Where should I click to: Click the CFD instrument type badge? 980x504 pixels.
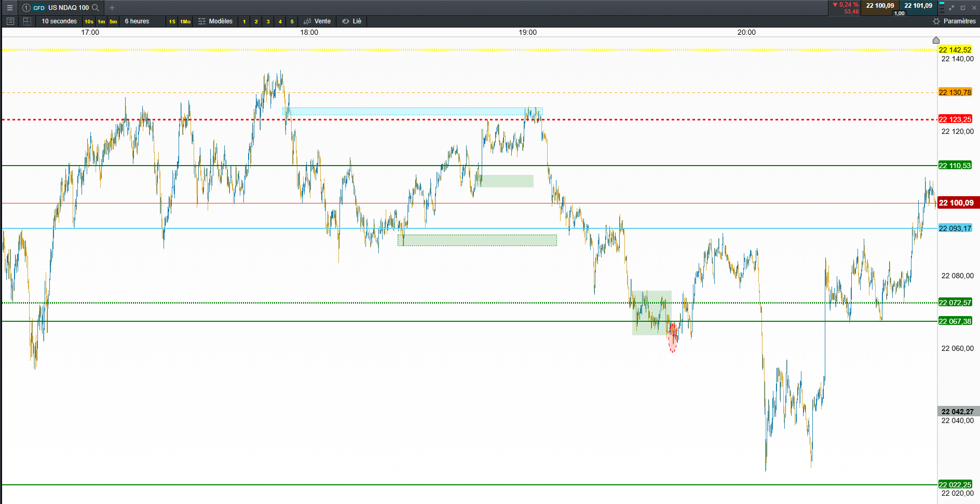(39, 8)
